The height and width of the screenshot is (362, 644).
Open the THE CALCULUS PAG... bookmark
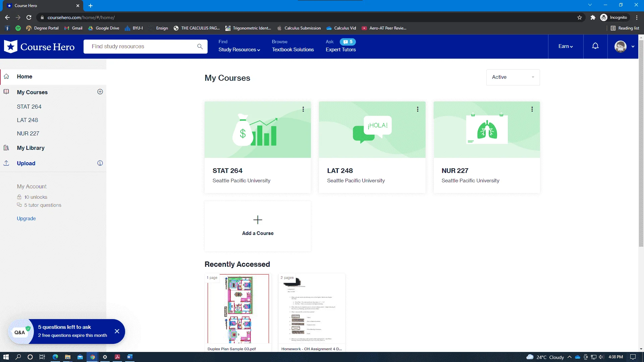(x=197, y=28)
